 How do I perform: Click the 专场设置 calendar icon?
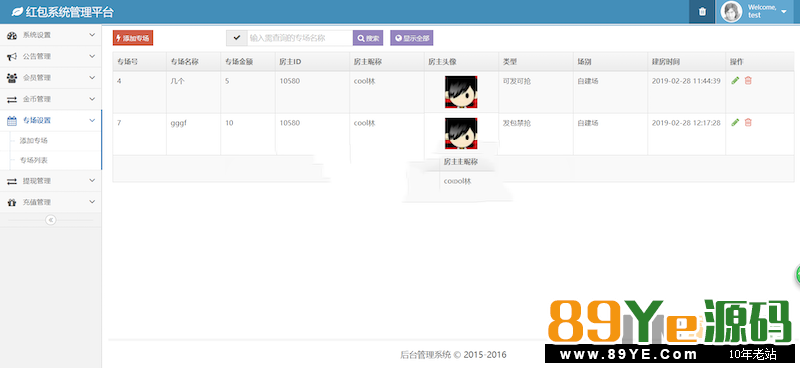point(12,120)
